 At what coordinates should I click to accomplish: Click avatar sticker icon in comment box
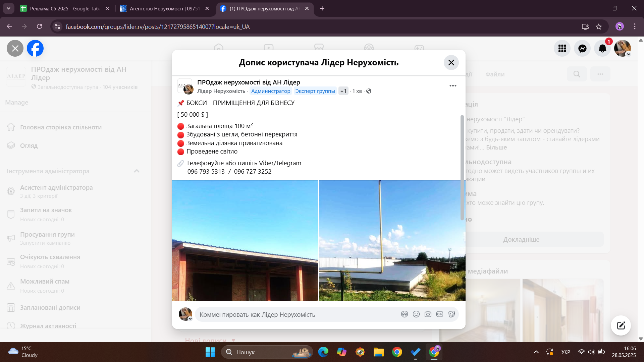405,314
